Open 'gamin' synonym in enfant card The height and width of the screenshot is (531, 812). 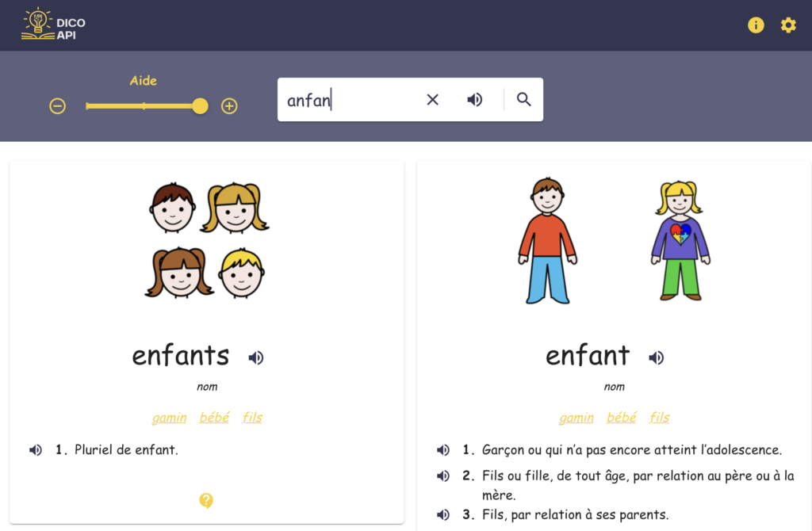tap(576, 417)
